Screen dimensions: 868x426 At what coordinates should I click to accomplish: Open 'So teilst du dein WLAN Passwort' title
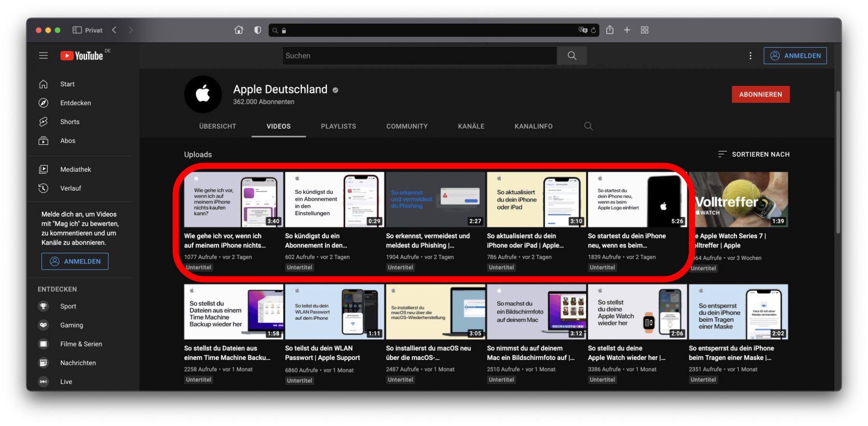click(323, 353)
